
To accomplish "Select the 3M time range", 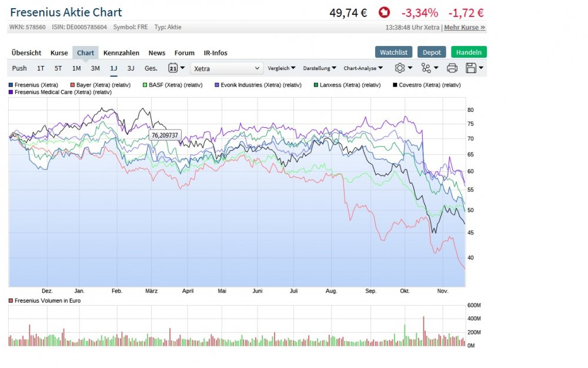I will [x=95, y=68].
